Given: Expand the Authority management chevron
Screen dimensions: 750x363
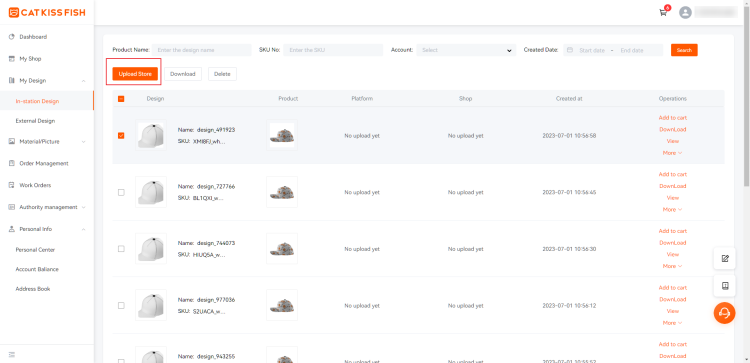Looking at the screenshot, I should coord(84,208).
